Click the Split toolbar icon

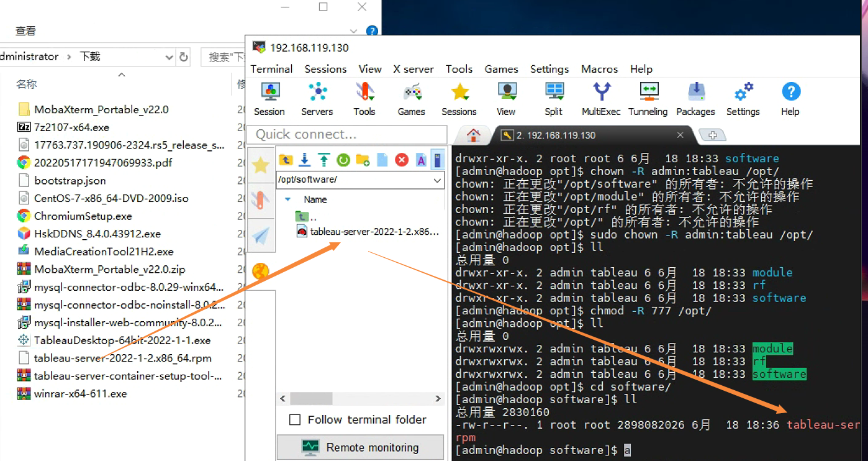(x=554, y=99)
